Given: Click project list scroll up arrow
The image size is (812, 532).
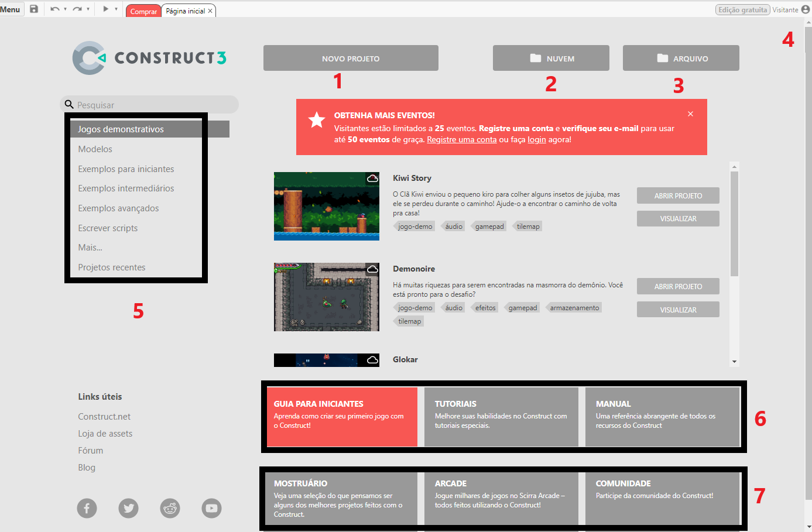Looking at the screenshot, I should (734, 167).
